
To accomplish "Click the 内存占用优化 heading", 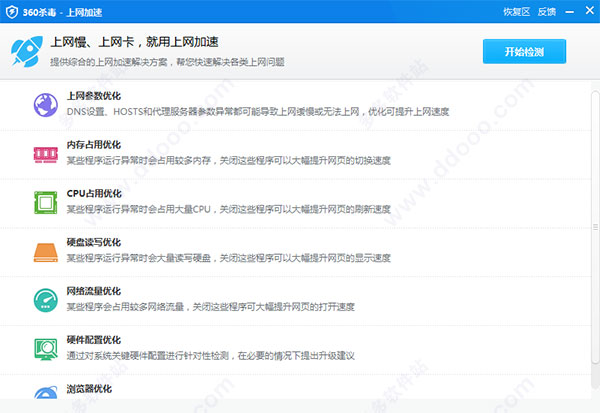I will [94, 145].
